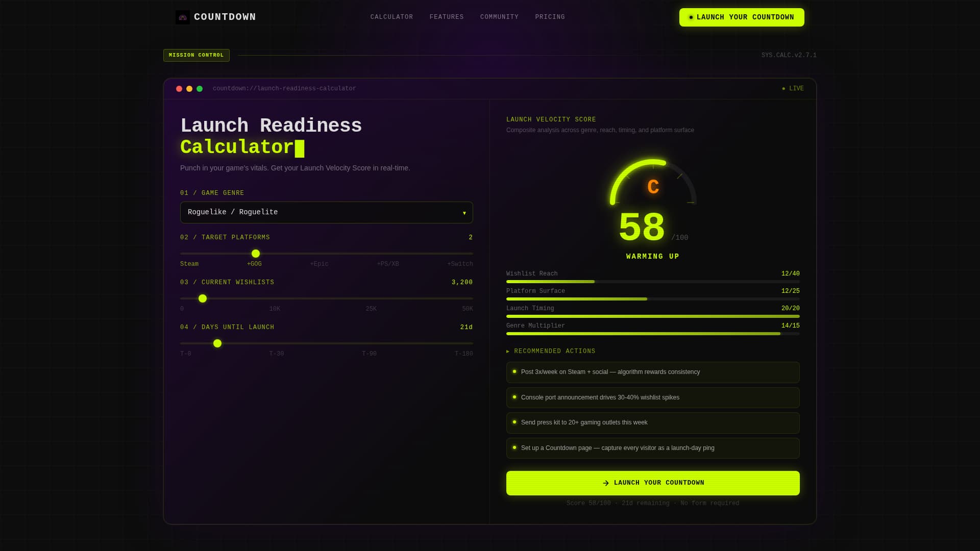Click the 21d days value

pyautogui.click(x=467, y=327)
